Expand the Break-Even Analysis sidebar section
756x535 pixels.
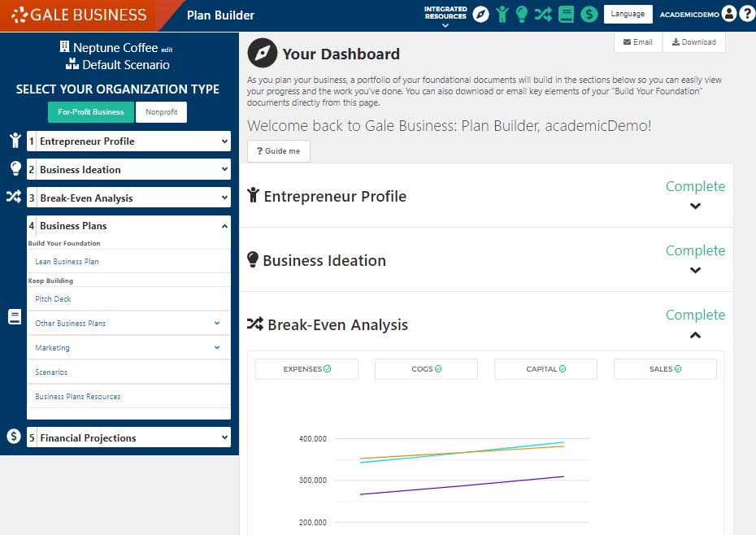coord(128,198)
